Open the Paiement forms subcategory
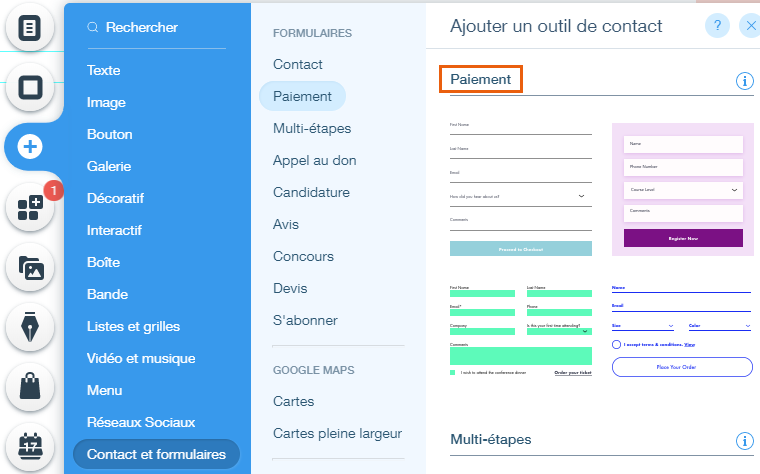 [302, 96]
